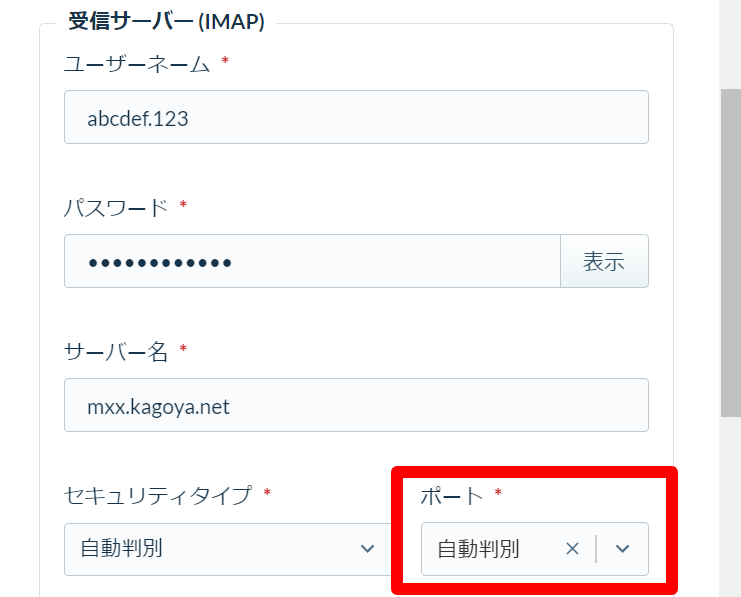Click the 受信サーバー (IMAP) section heading
Screen dimensions: 741x597
pos(166,22)
